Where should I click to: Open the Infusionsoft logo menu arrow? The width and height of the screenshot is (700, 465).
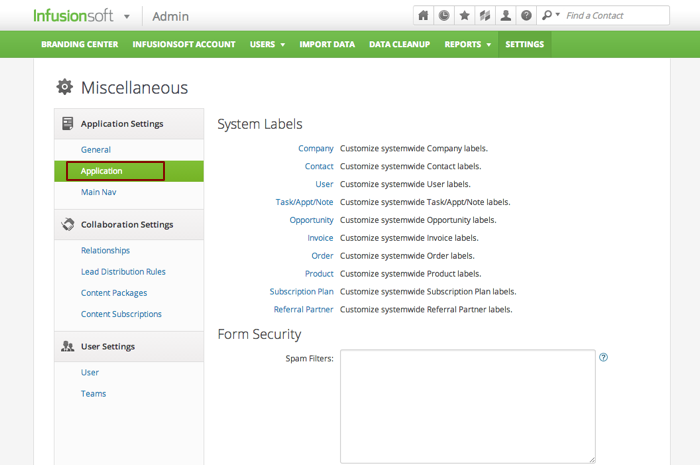pos(127,17)
